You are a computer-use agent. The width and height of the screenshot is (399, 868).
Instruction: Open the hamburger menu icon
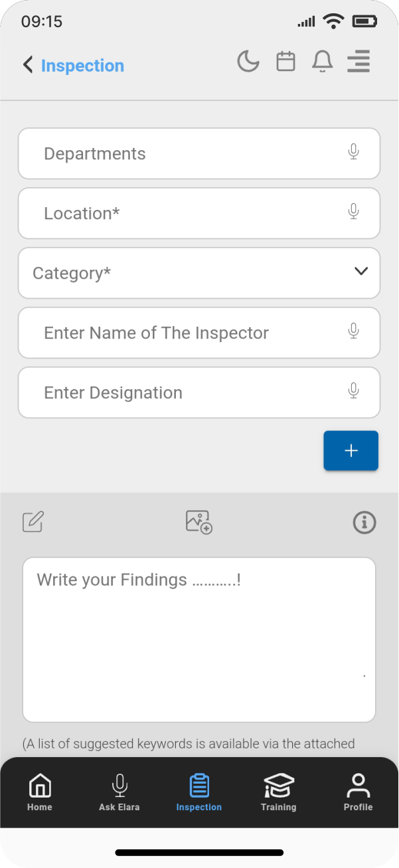coord(359,62)
